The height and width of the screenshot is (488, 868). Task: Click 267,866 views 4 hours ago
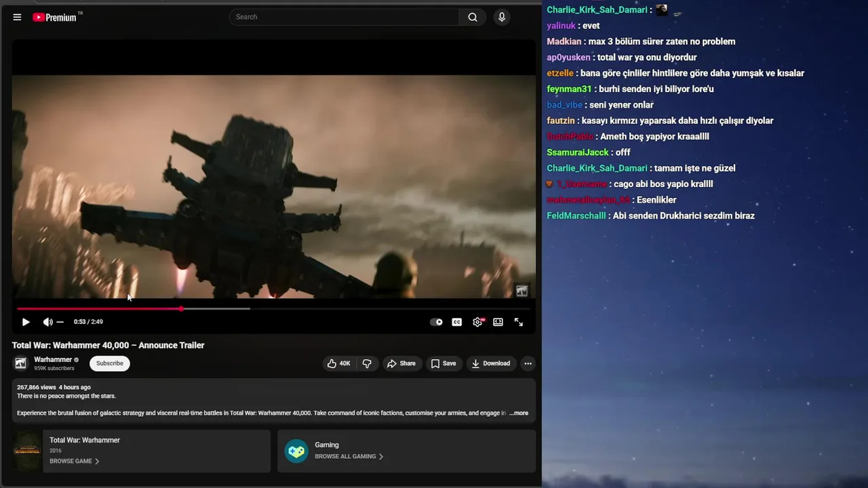click(x=54, y=388)
